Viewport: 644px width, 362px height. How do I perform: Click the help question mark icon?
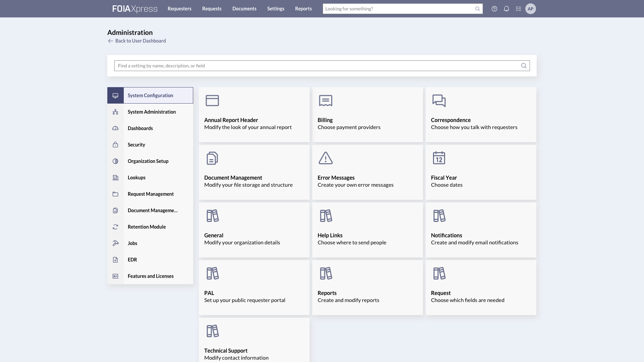[494, 9]
